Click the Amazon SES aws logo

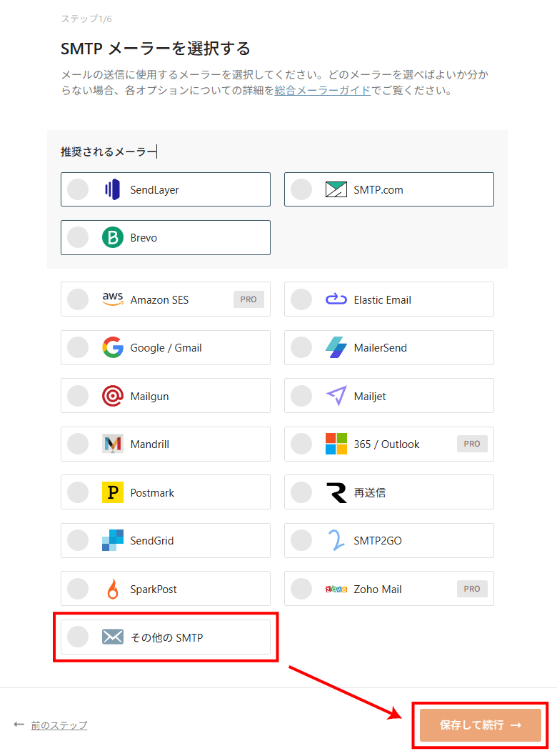pos(113,299)
